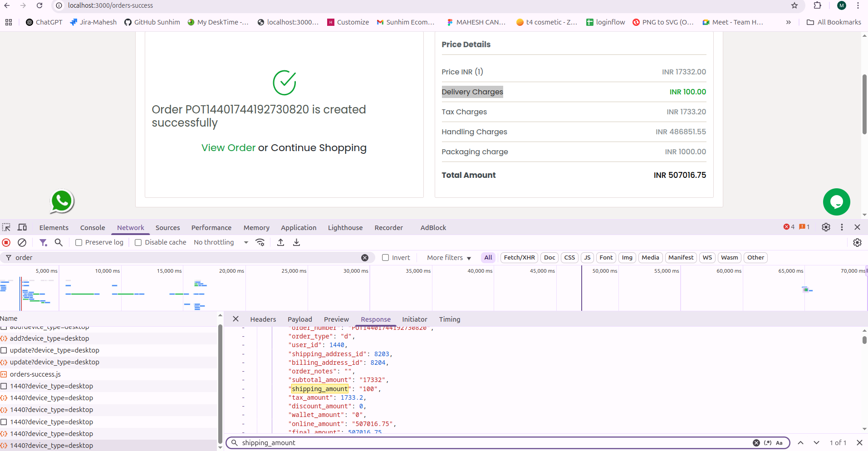Open Network panel settings gear
The image size is (868, 451).
(857, 242)
